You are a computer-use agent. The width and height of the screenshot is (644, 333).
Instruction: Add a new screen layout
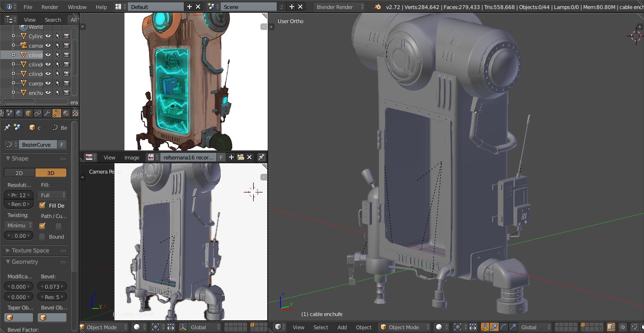click(x=190, y=7)
